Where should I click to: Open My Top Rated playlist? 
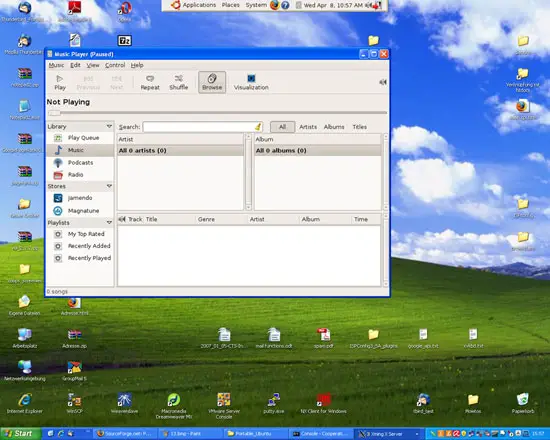(80, 234)
